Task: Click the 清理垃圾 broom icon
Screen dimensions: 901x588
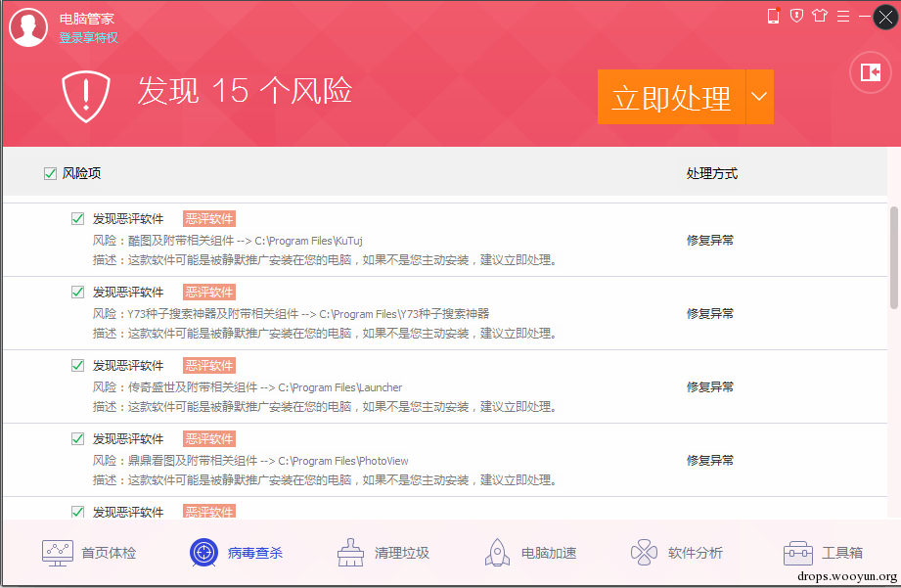Action: point(350,553)
